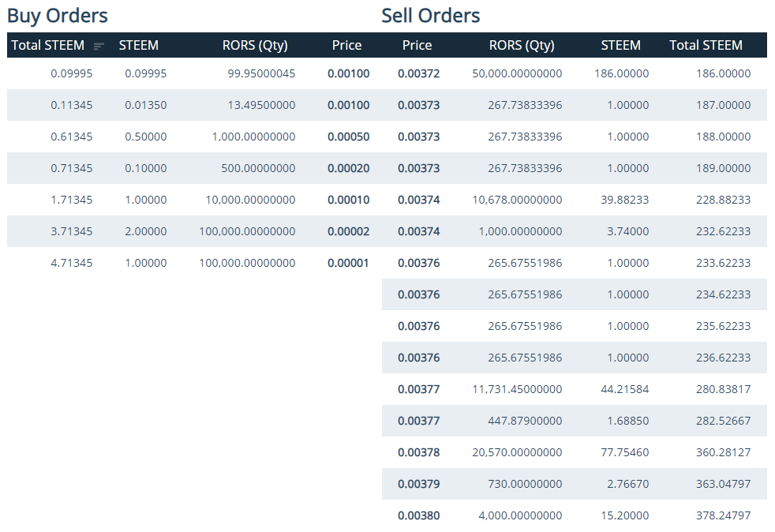This screenshot has height=532, width=775.
Task: Click the buy STEEM value 0.50000
Action: tap(145, 137)
